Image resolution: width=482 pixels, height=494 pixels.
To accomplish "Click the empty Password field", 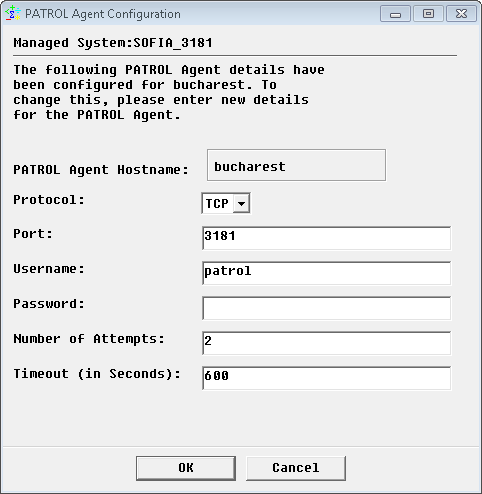I will (327, 308).
